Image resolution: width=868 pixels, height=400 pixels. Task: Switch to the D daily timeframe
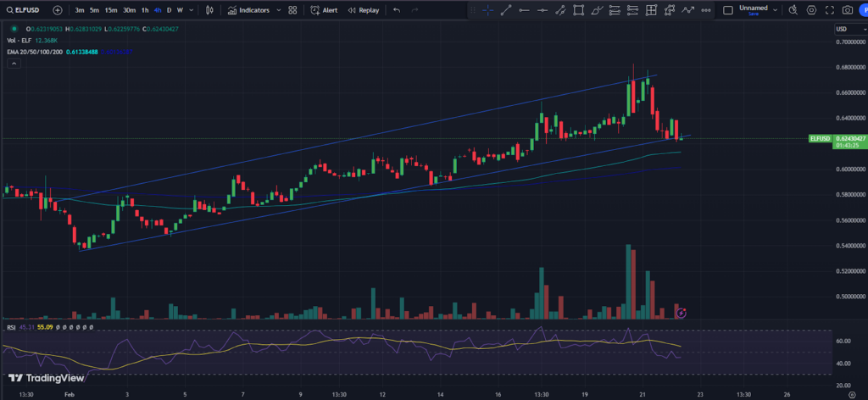[x=170, y=10]
